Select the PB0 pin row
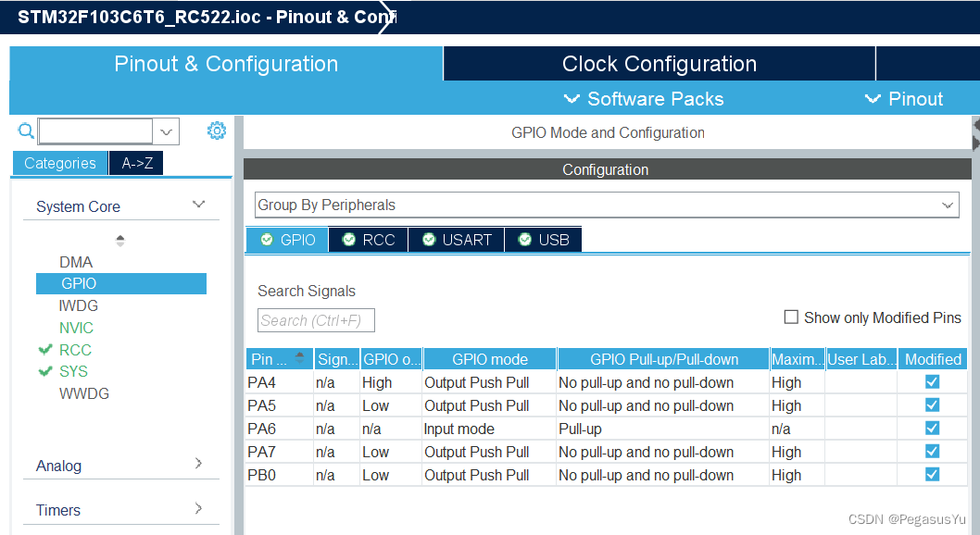 [607, 475]
